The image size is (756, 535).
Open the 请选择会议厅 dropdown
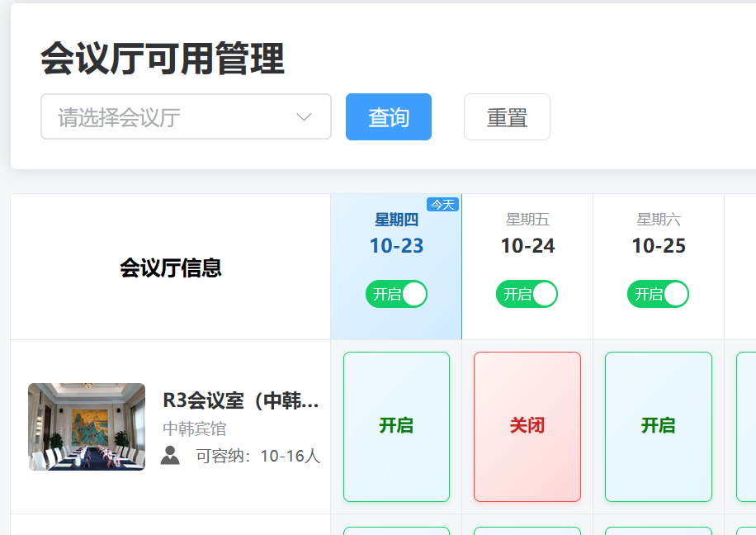pos(186,117)
